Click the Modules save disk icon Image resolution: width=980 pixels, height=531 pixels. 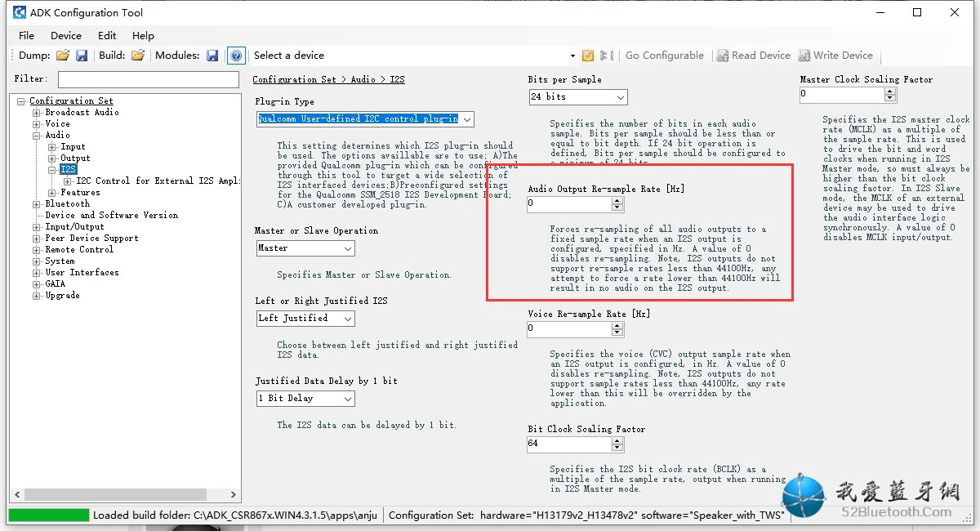[212, 56]
